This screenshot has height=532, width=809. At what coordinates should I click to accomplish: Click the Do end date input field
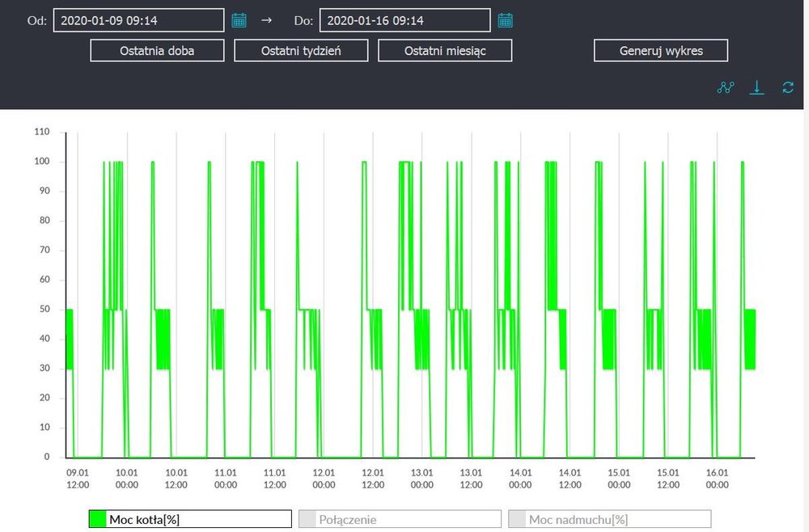coord(404,20)
